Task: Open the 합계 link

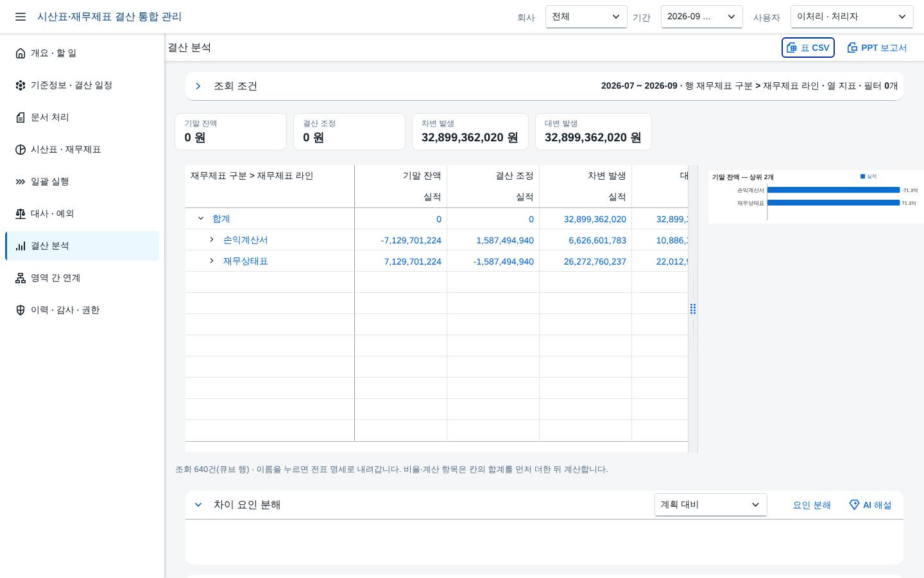Action: point(221,218)
